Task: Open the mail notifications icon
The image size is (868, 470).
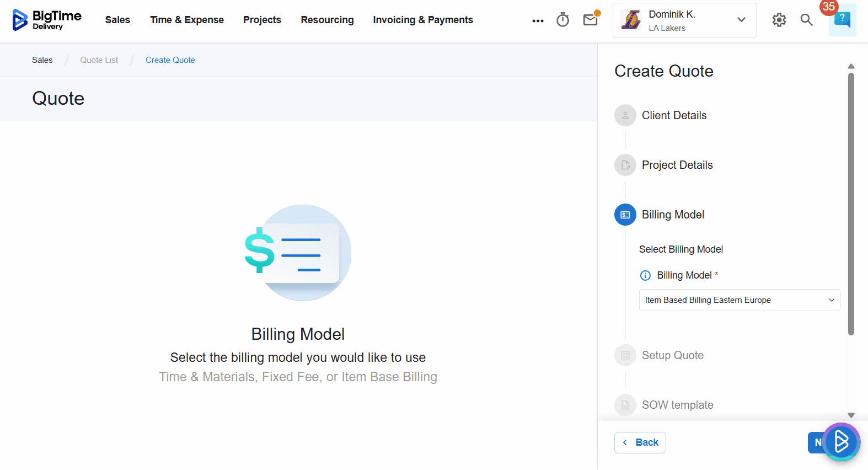Action: click(x=590, y=20)
